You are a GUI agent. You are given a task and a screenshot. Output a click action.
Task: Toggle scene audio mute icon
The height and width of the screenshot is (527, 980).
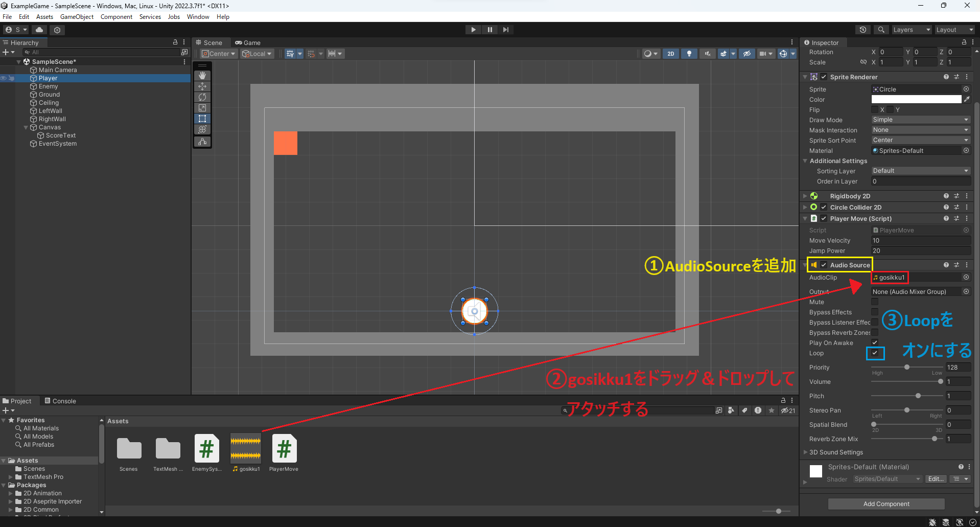707,53
